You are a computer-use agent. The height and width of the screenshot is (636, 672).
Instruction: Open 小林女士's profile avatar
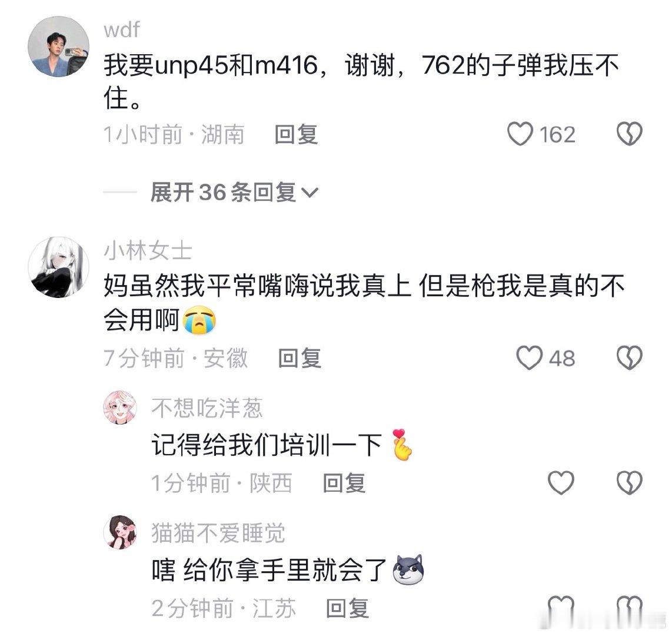59,267
